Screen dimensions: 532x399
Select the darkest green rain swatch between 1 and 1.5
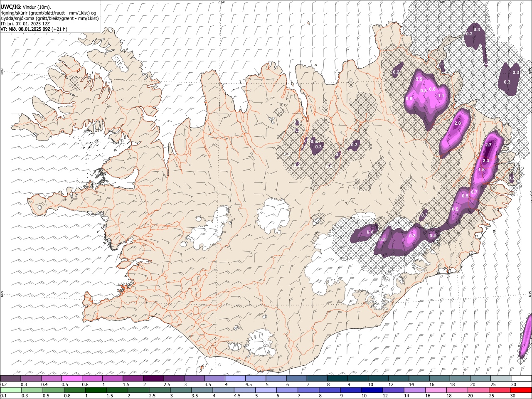pyautogui.click(x=96, y=390)
